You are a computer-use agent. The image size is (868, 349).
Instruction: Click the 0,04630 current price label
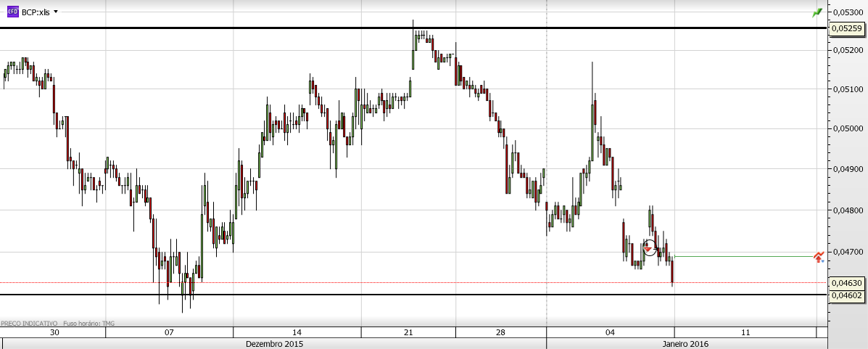[846, 282]
